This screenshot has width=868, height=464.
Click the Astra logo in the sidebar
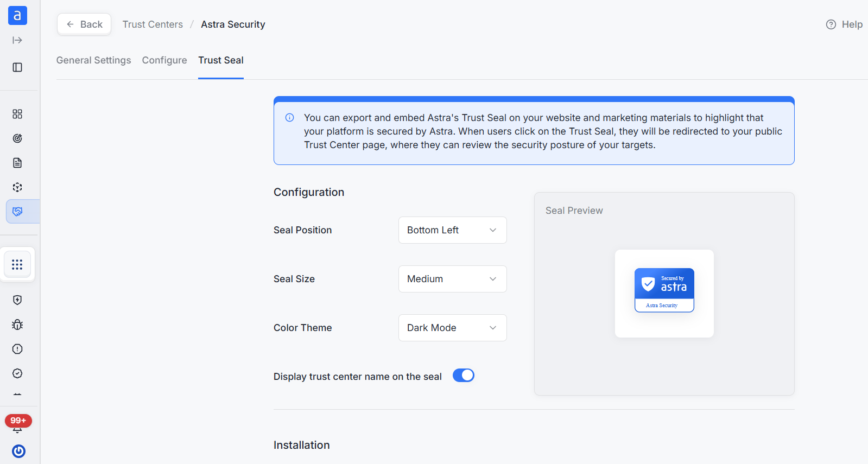click(17, 16)
